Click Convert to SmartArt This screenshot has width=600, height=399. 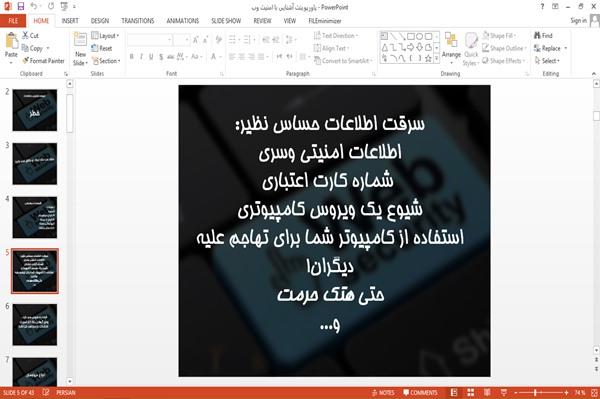[342, 61]
